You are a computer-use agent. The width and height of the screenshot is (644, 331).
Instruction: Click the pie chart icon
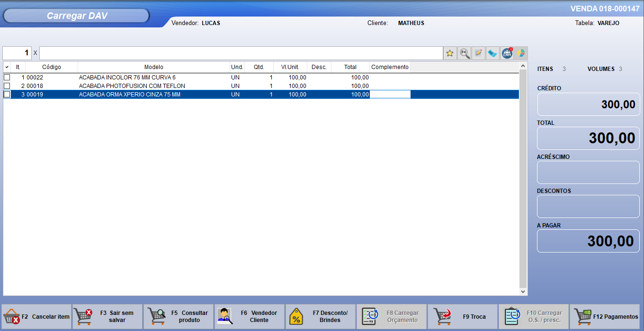pos(521,53)
